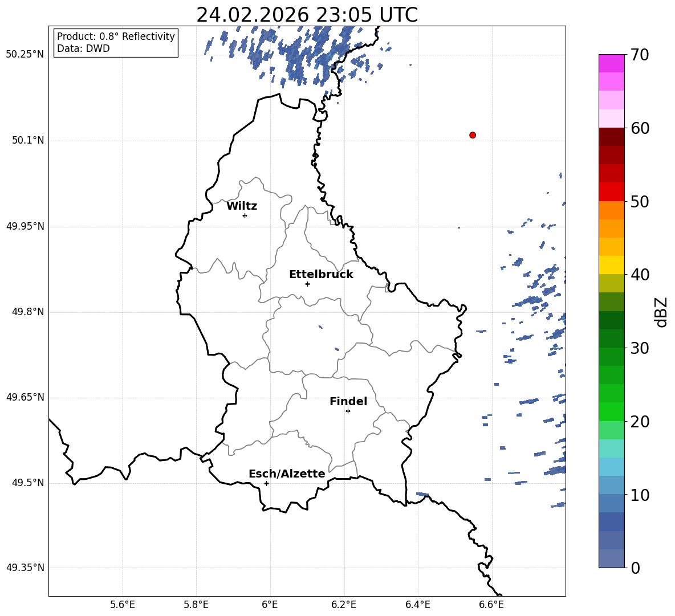
Task: Click the 40 colorbar tick label
Action: point(639,275)
